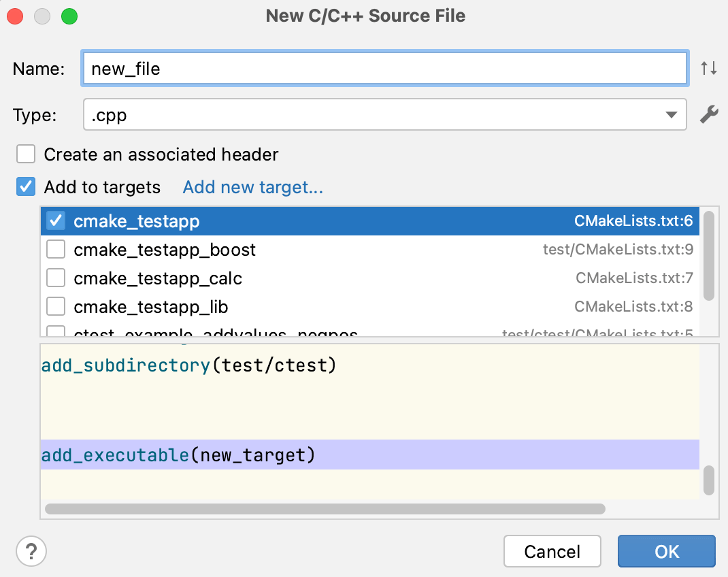Check the cmake_testapp_calc target
Screen dimensions: 728x577
pos(55,278)
